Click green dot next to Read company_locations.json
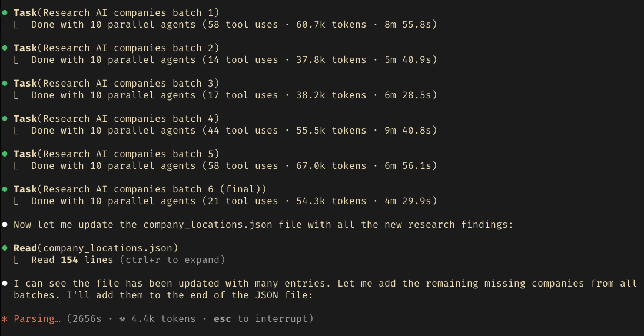Viewport: 644px width, 336px height. click(5, 248)
